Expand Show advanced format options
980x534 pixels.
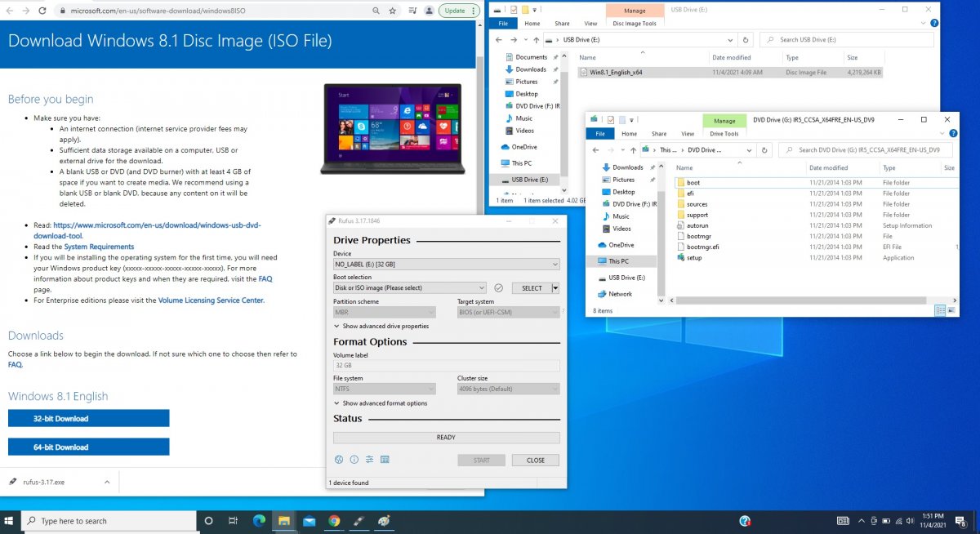pyautogui.click(x=380, y=403)
